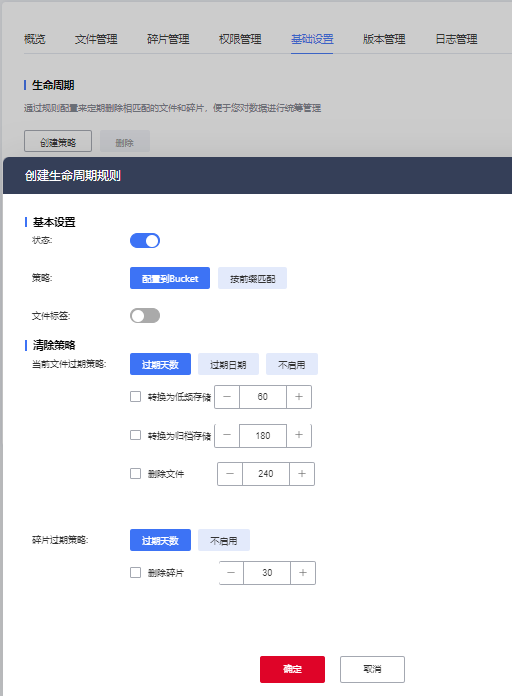The image size is (512, 696).
Task: Increase days for 转换为低频存储
Action: pyautogui.click(x=299, y=397)
